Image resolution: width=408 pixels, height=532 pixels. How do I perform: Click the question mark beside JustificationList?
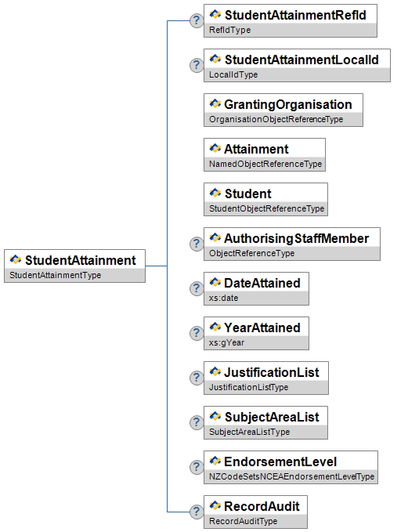(x=197, y=378)
